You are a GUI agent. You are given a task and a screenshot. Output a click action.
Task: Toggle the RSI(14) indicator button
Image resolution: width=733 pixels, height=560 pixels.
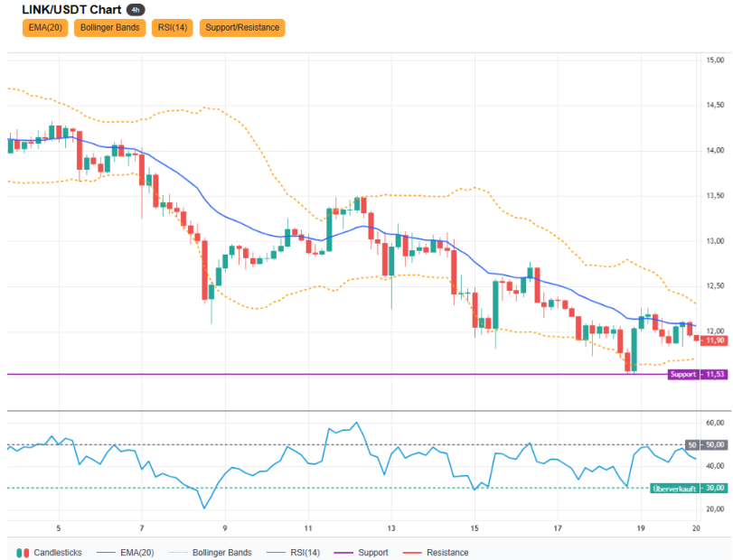point(173,28)
